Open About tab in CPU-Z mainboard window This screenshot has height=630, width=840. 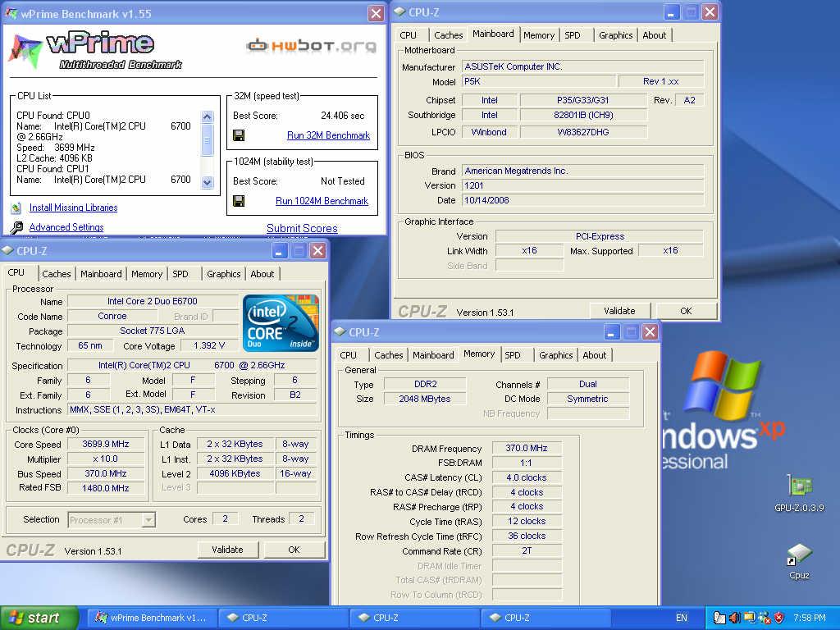click(x=655, y=34)
